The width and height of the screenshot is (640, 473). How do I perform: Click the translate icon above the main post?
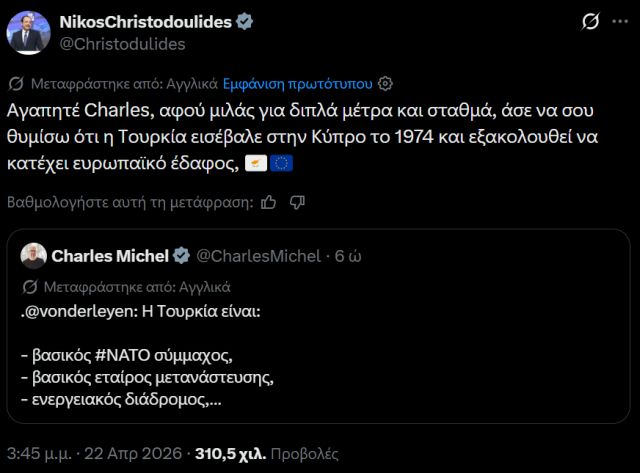point(17,83)
